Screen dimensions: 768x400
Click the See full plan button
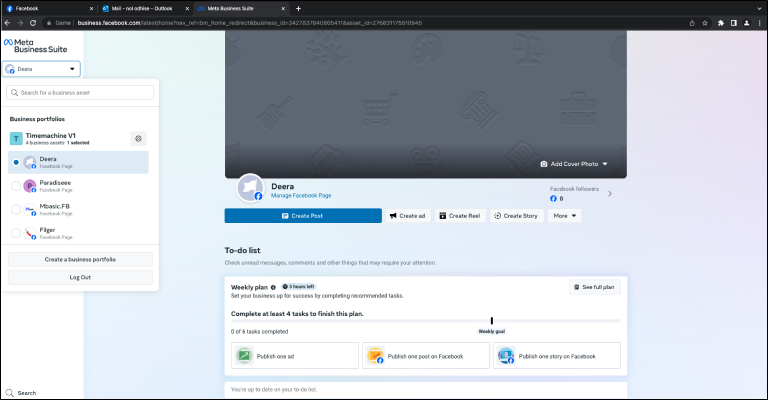click(x=595, y=287)
